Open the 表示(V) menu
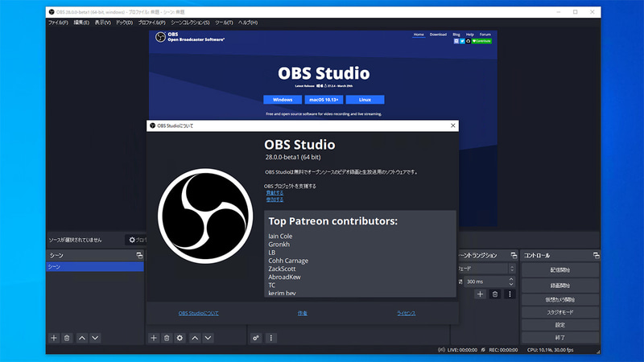This screenshot has height=362, width=644. [103, 23]
